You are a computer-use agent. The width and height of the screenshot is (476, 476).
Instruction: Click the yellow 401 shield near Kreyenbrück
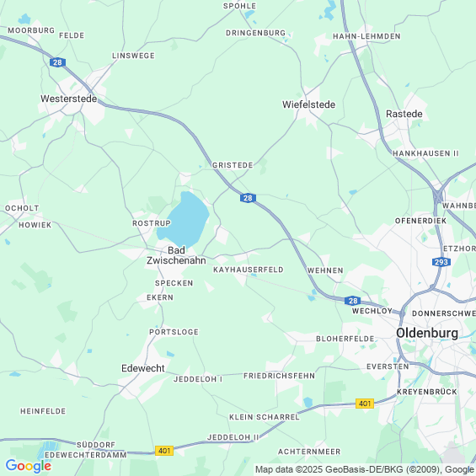pyautogui.click(x=365, y=404)
